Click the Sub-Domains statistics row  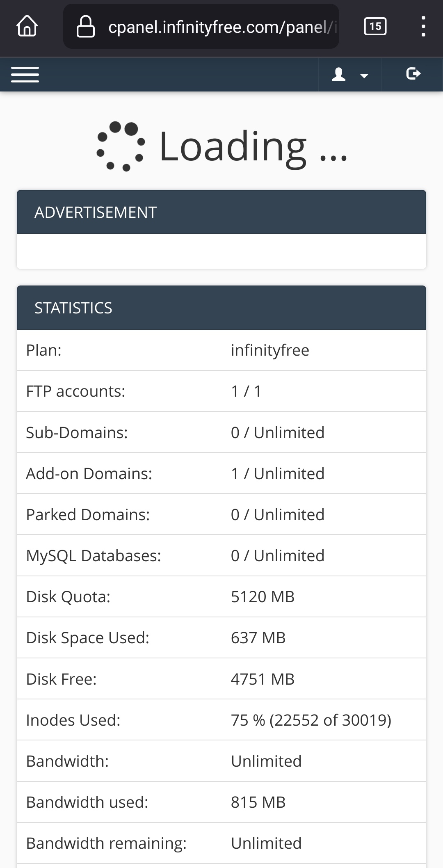pos(221,432)
